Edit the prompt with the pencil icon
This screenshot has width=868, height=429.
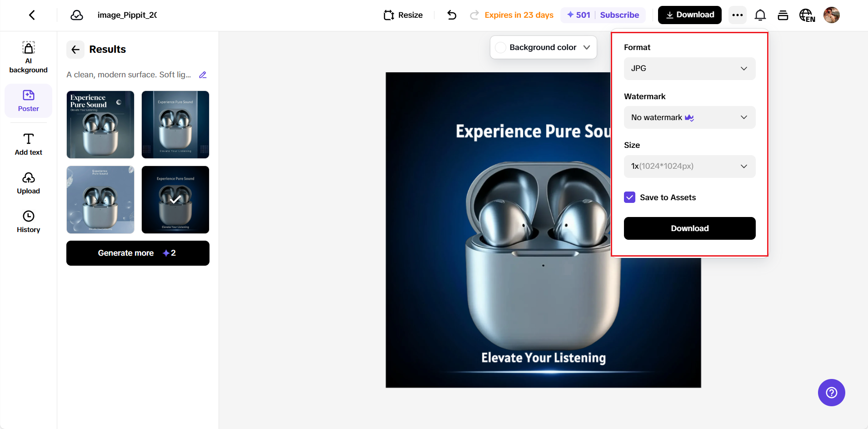coord(203,75)
